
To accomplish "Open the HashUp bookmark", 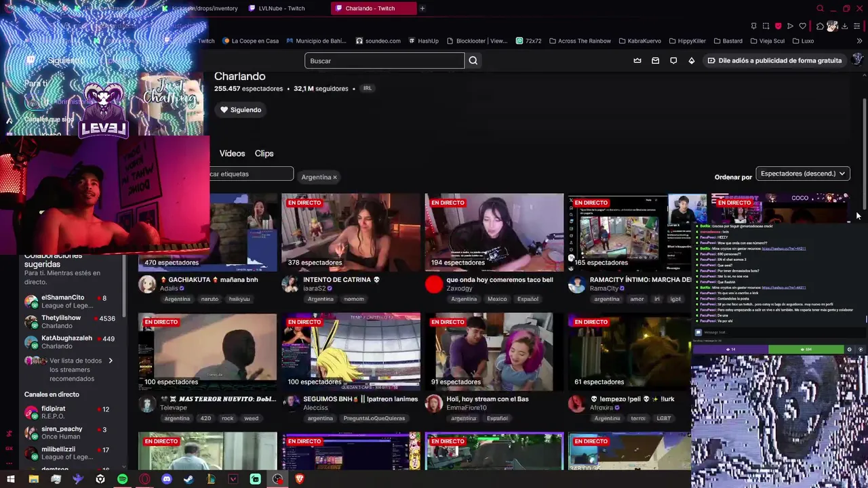I will [424, 41].
